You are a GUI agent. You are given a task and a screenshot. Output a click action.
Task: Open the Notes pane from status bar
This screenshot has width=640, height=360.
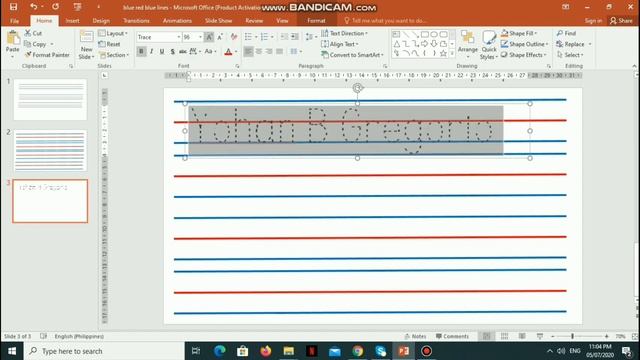[415, 336]
